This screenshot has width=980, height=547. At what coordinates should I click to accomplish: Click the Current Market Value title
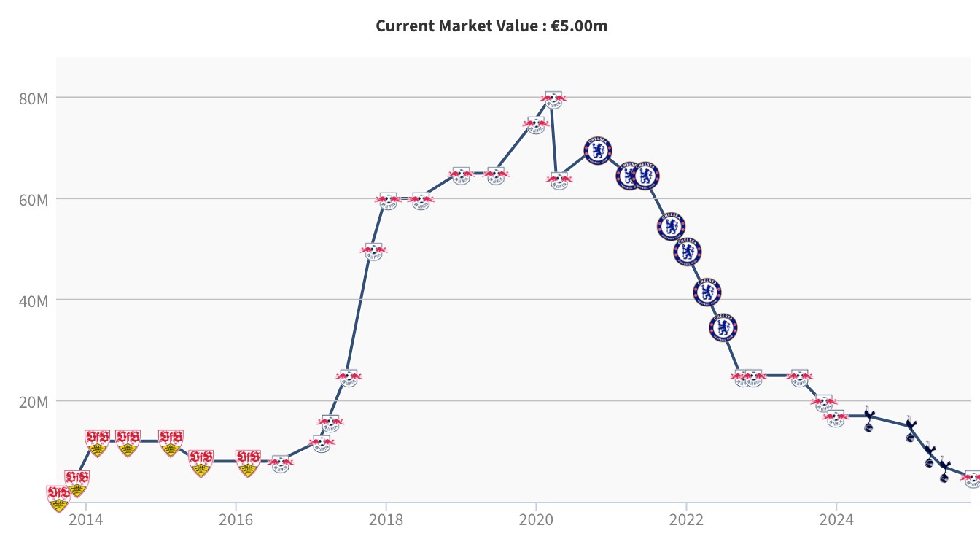(491, 26)
